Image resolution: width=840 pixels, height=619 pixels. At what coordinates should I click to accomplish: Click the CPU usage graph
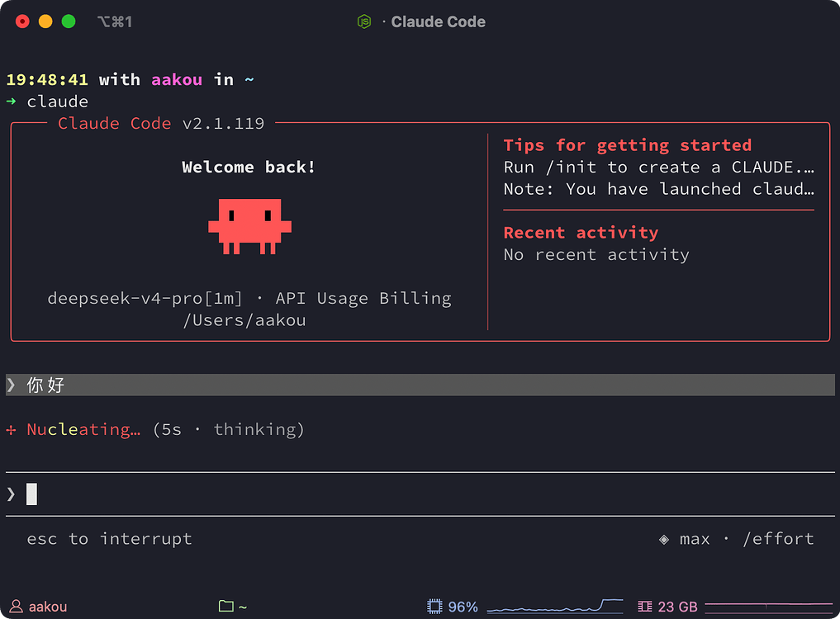[555, 606]
